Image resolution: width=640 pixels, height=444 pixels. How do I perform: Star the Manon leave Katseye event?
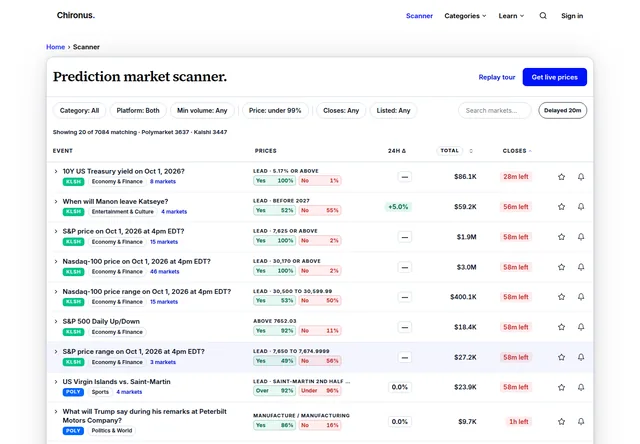point(562,207)
